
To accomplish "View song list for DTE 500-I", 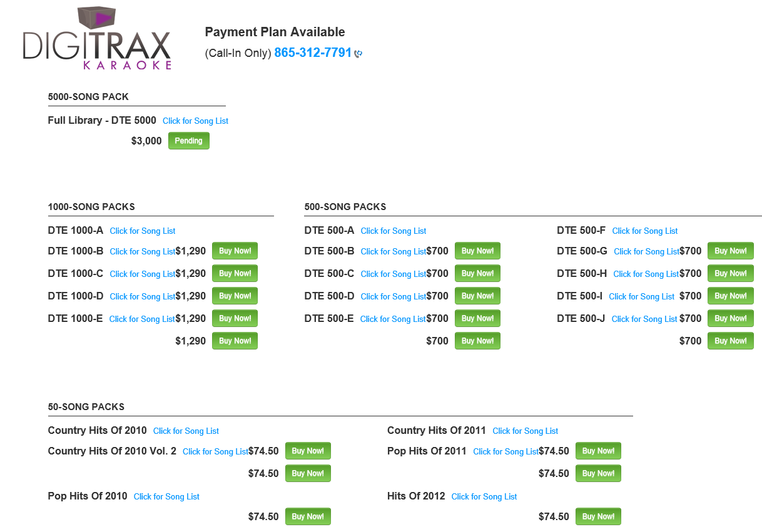I will coord(641,297).
